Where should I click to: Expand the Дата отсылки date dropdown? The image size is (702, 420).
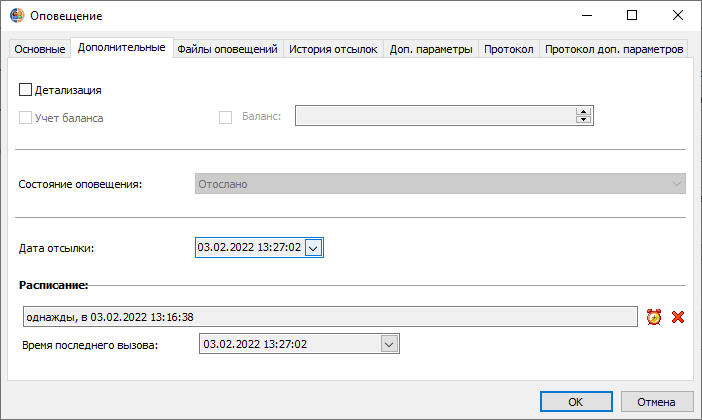[x=313, y=248]
